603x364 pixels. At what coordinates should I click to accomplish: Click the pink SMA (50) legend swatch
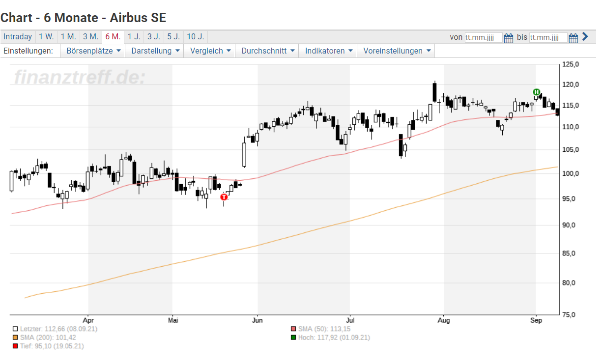tap(293, 329)
